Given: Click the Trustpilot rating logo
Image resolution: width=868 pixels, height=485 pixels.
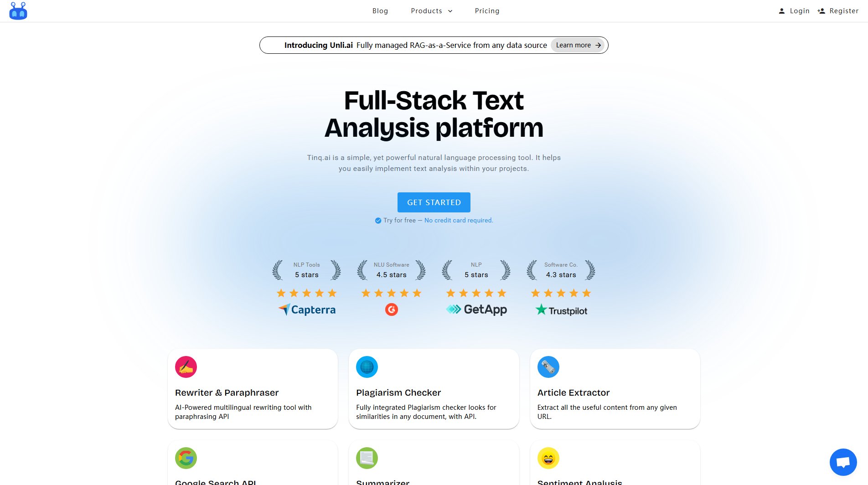Looking at the screenshot, I should pos(561,310).
